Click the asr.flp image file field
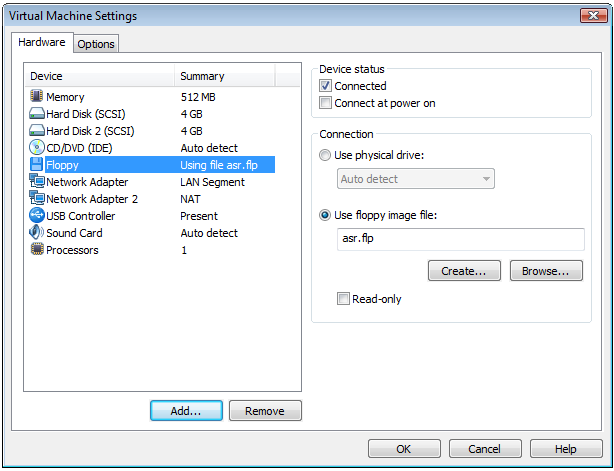614x471 pixels. [460, 239]
